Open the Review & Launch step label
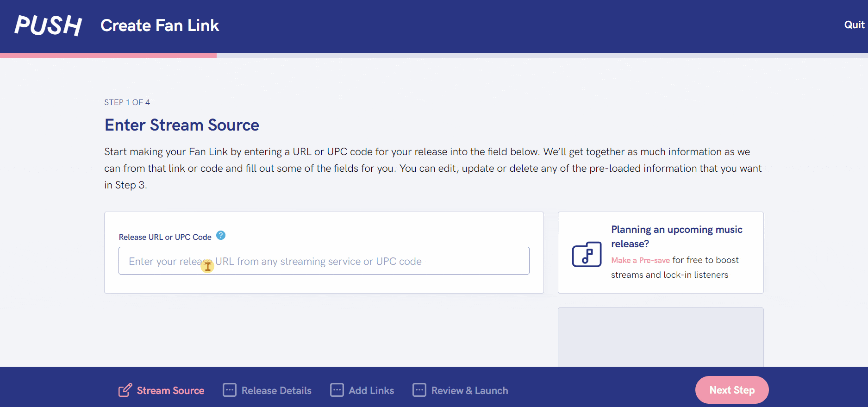Image resolution: width=868 pixels, height=407 pixels. [469, 391]
